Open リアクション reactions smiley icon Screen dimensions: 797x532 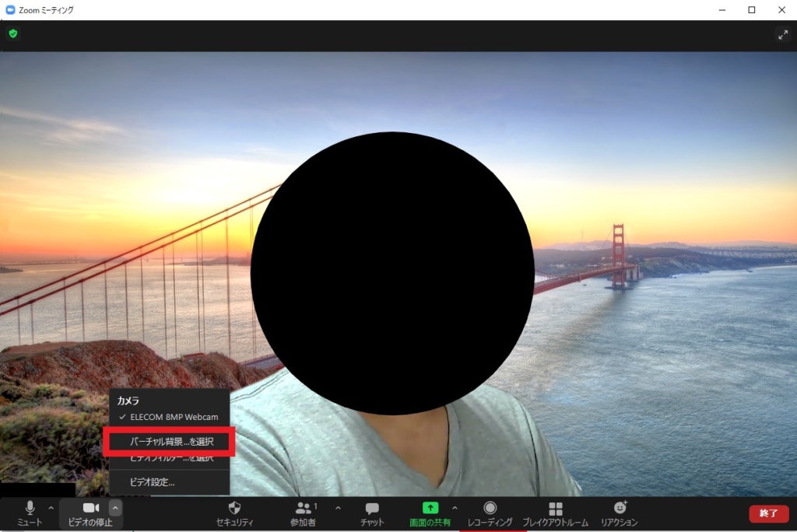[x=619, y=513]
